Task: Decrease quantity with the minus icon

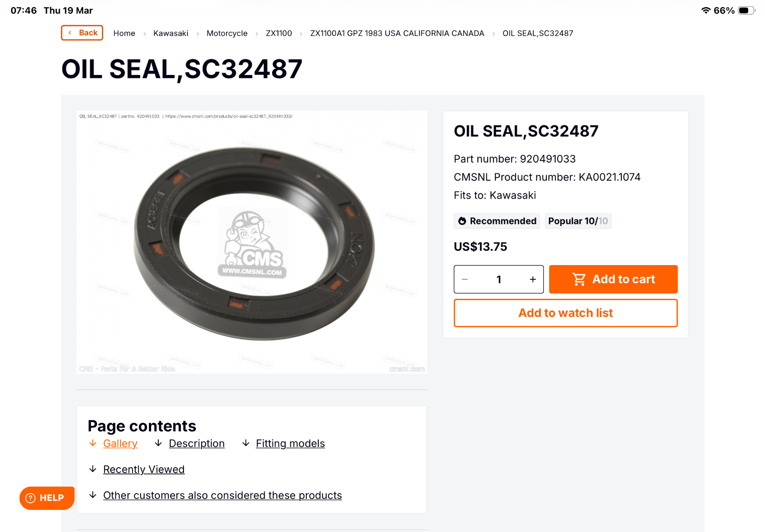Action: (465, 279)
